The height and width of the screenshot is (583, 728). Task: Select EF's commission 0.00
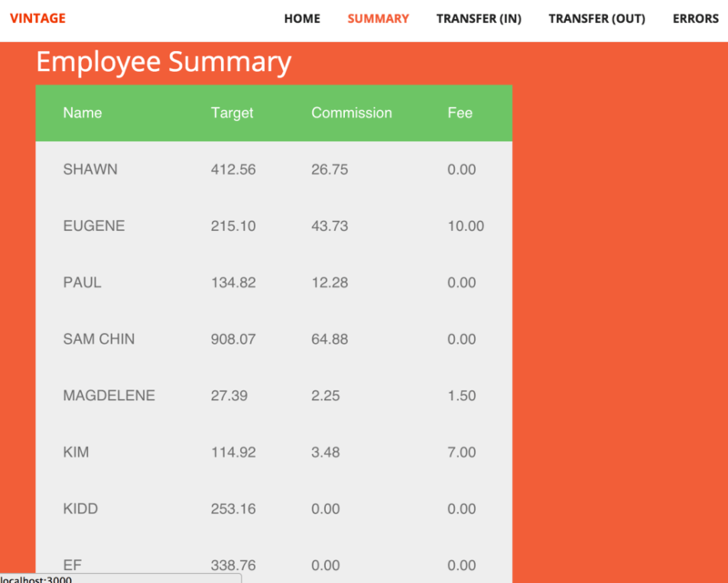click(x=326, y=566)
